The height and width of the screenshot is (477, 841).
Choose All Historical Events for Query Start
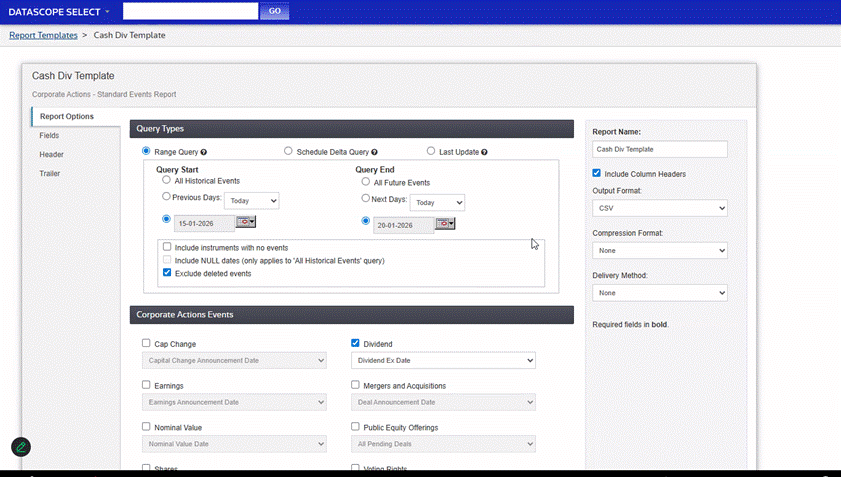coord(166,180)
